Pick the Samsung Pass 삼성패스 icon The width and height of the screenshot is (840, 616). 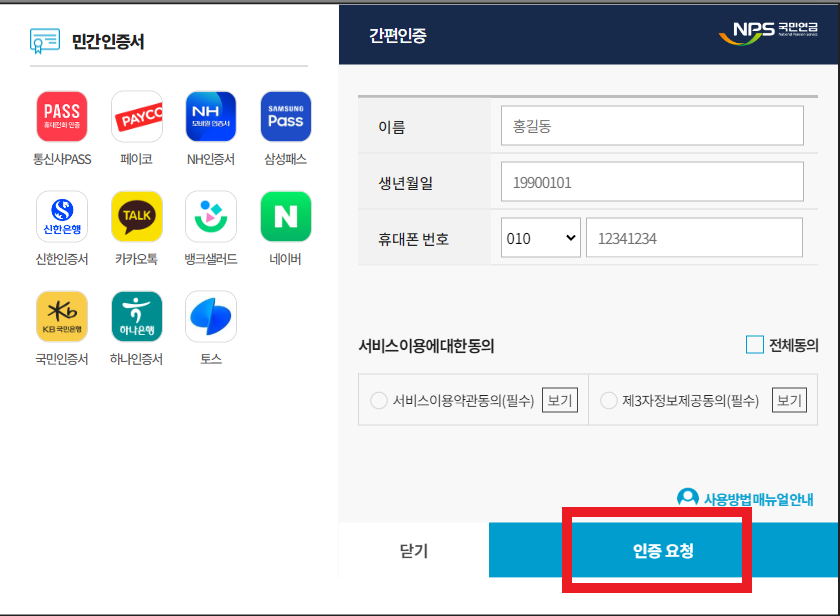[x=286, y=116]
